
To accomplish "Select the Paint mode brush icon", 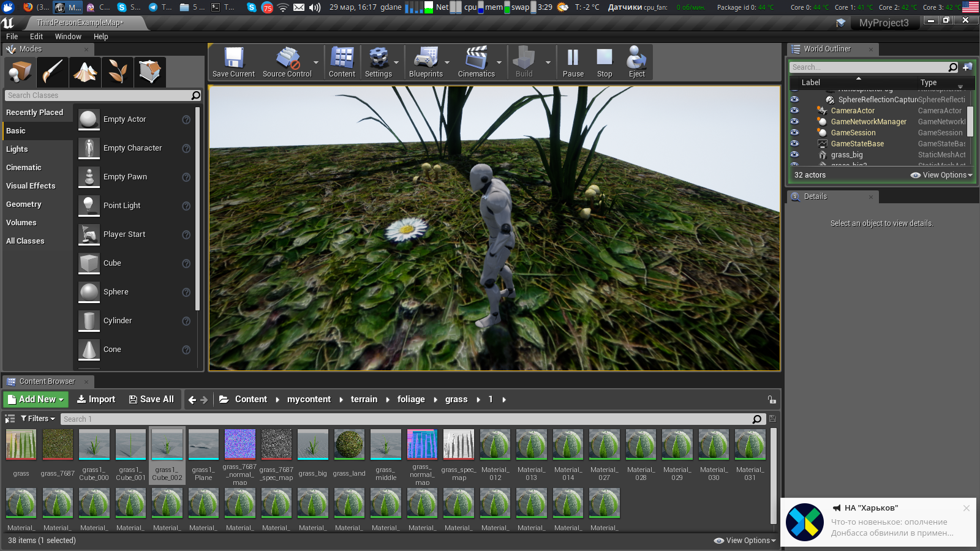I will (53, 72).
